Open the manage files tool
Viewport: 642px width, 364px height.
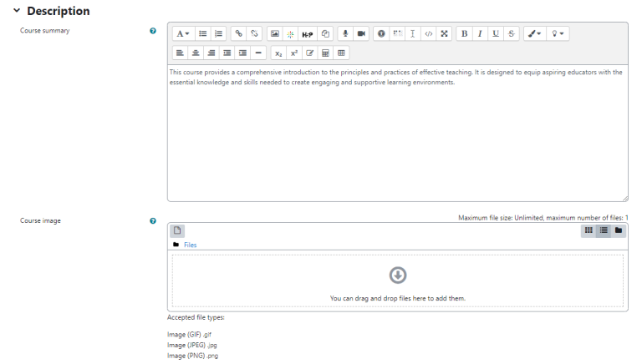point(325,33)
